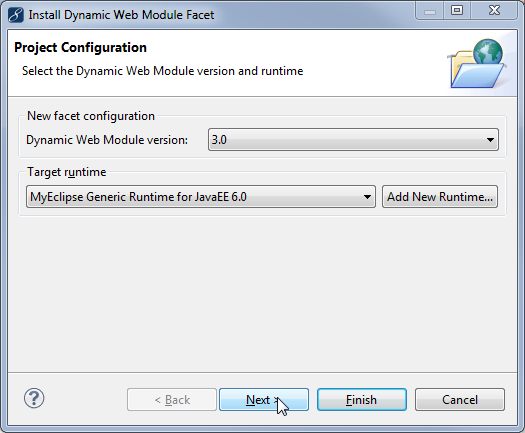This screenshot has height=433, width=525.
Task: Click the Install Dynamic Web Module Facet title text
Action: (121, 15)
